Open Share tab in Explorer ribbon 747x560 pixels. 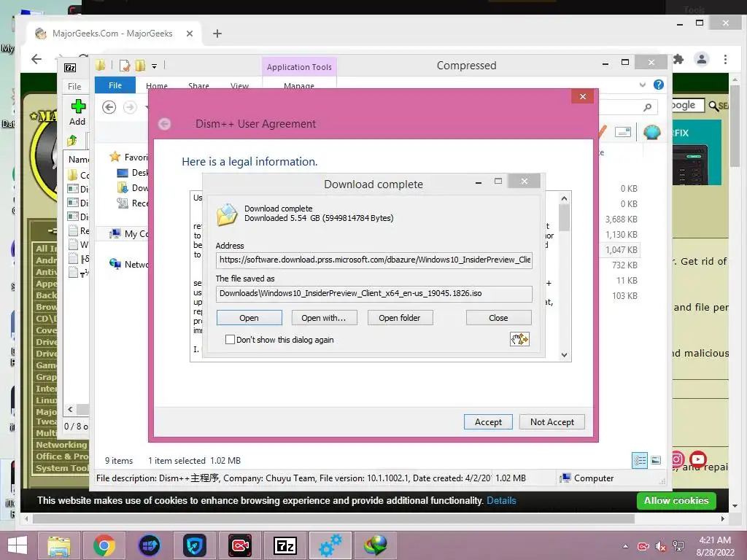click(x=198, y=86)
